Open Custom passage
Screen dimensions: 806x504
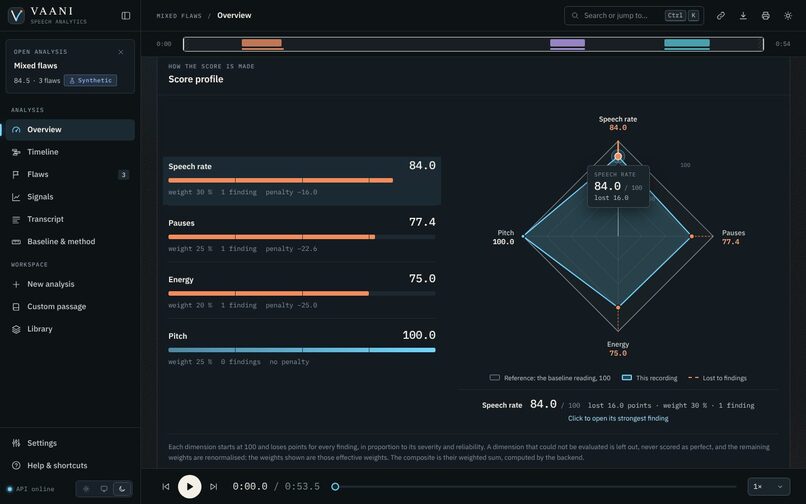70,307
